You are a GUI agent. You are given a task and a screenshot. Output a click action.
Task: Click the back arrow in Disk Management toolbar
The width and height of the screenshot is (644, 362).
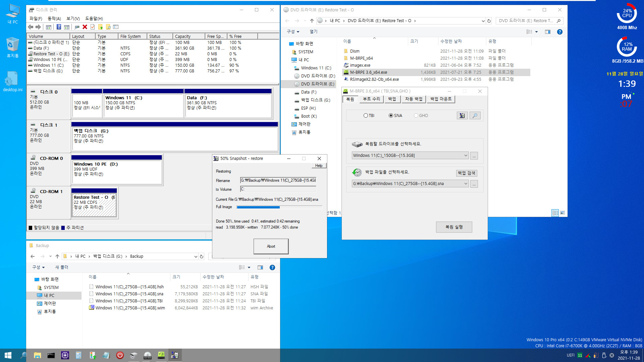(x=31, y=27)
